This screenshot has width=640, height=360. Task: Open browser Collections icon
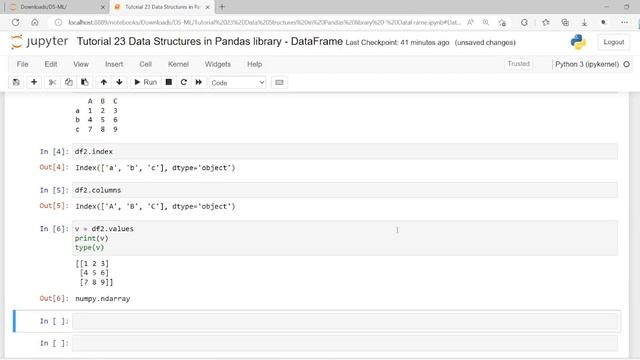[x=565, y=22]
